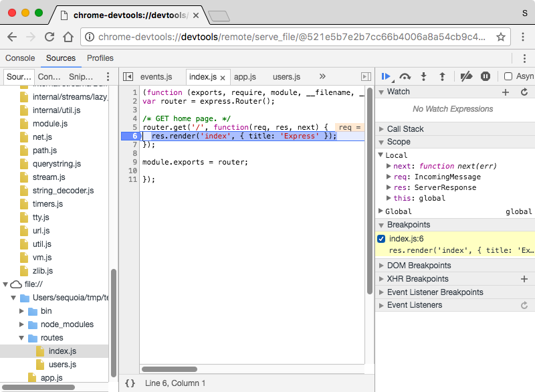Enable the Async checkbox
Screen dimensions: 535x392
(x=508, y=76)
